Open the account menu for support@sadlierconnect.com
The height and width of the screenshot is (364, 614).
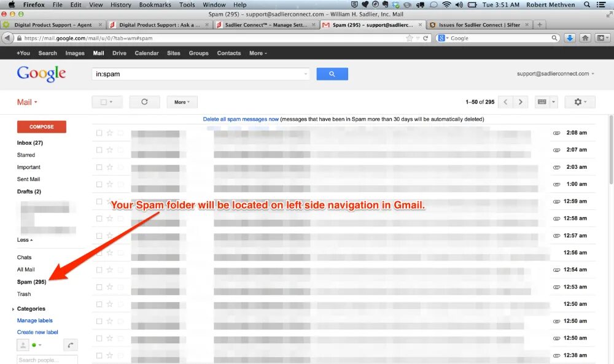pyautogui.click(x=555, y=74)
